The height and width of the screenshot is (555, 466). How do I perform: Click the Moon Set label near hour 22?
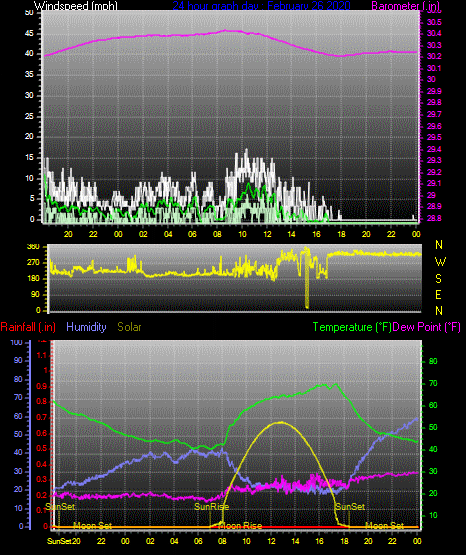[x=385, y=526]
